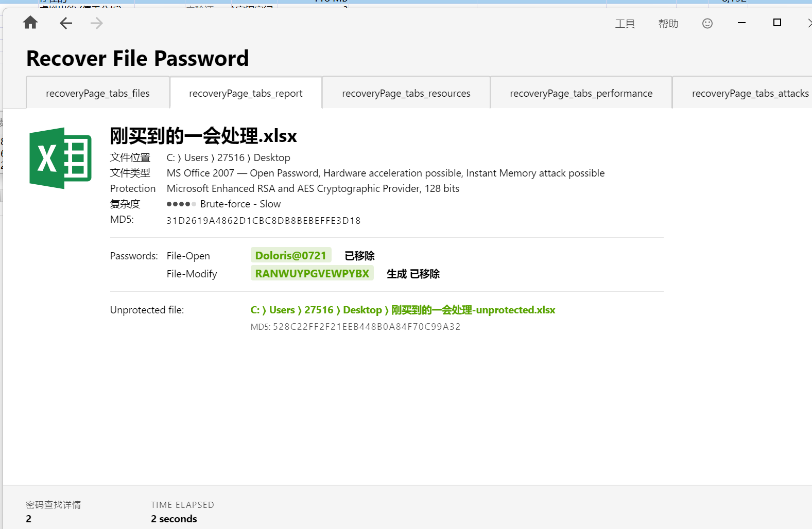Minimize the recovery window

741,23
